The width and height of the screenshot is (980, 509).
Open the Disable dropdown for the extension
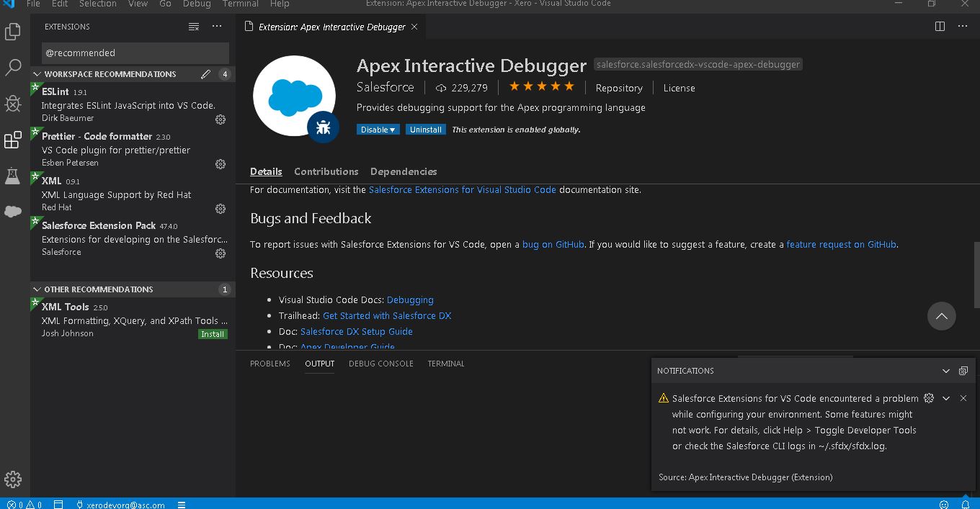[x=378, y=130]
